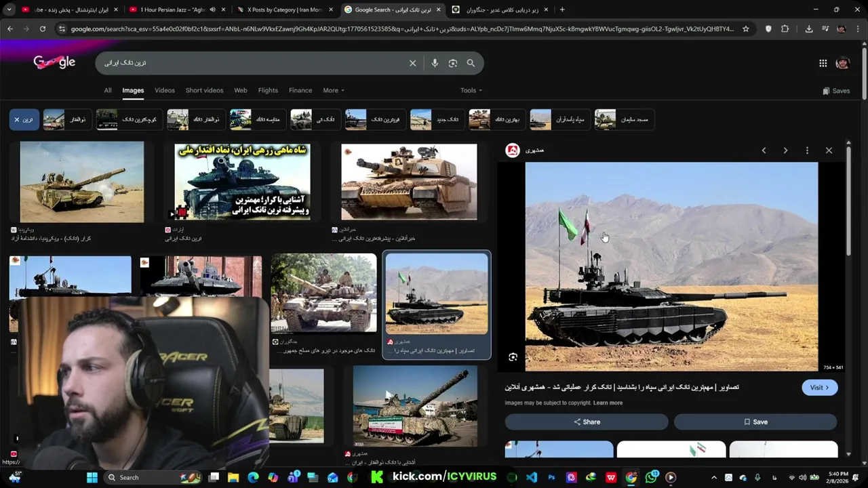Switch to the Web results tab
This screenshot has width=868, height=488.
[x=241, y=90]
